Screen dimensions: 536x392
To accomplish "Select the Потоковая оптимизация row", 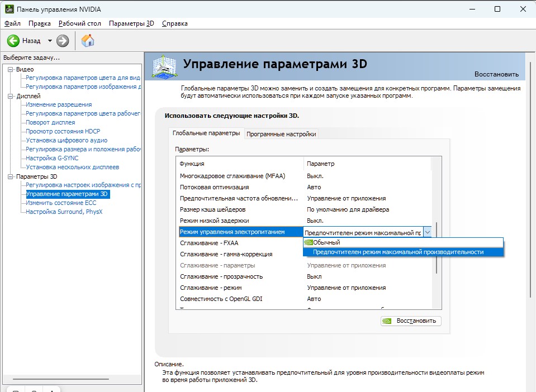I will tap(304, 187).
